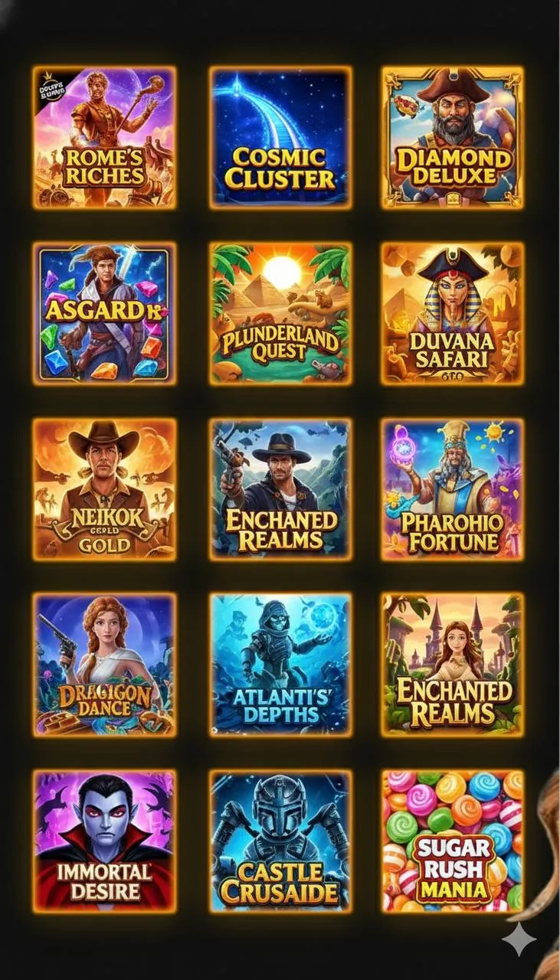Open the Atlantis Depths game
560x980 pixels.
280,665
